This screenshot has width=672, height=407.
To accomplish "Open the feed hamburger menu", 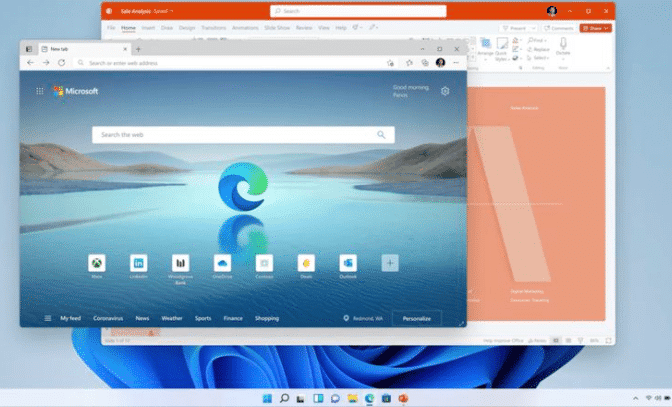I will pyautogui.click(x=47, y=318).
